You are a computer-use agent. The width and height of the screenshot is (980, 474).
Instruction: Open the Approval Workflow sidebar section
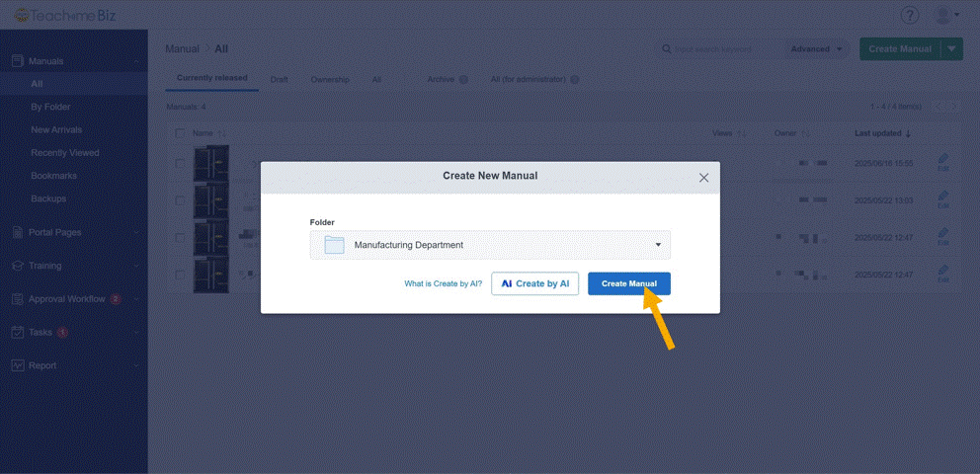coord(67,298)
